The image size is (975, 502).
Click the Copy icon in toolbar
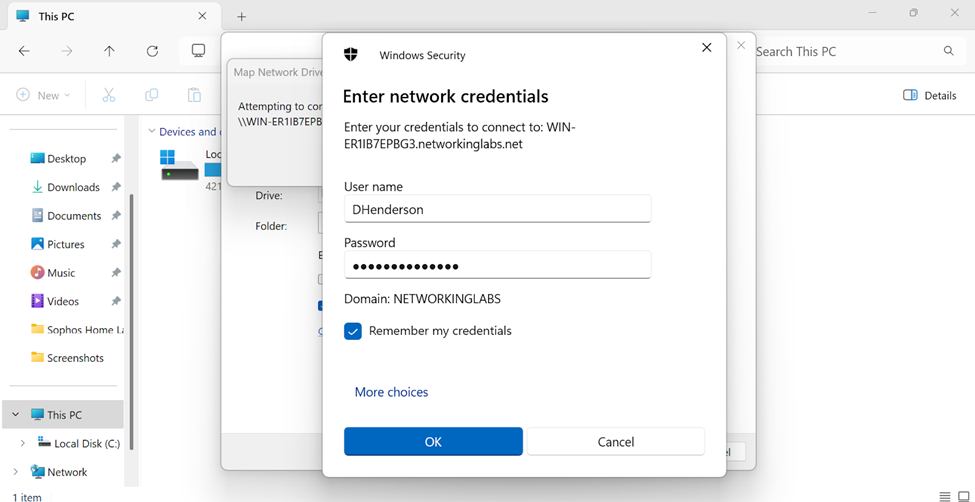151,95
